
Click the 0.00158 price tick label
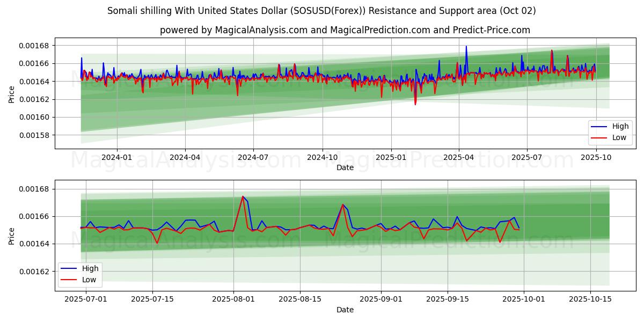point(34,135)
